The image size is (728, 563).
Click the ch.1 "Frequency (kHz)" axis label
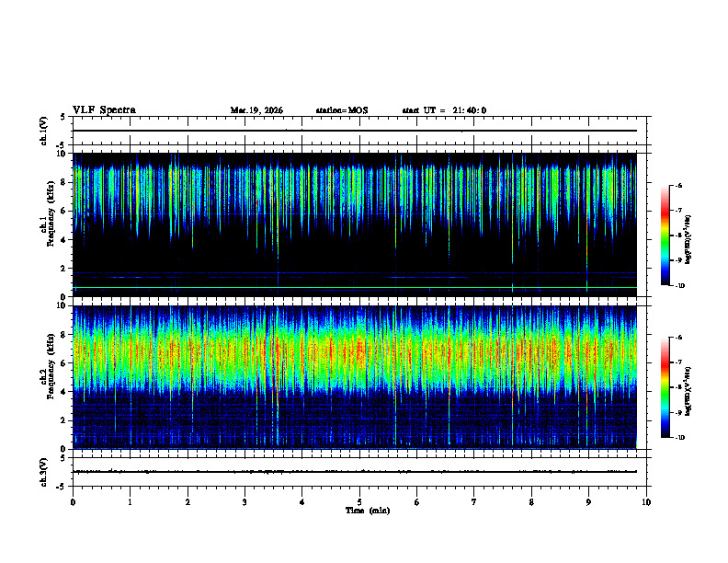coord(51,214)
